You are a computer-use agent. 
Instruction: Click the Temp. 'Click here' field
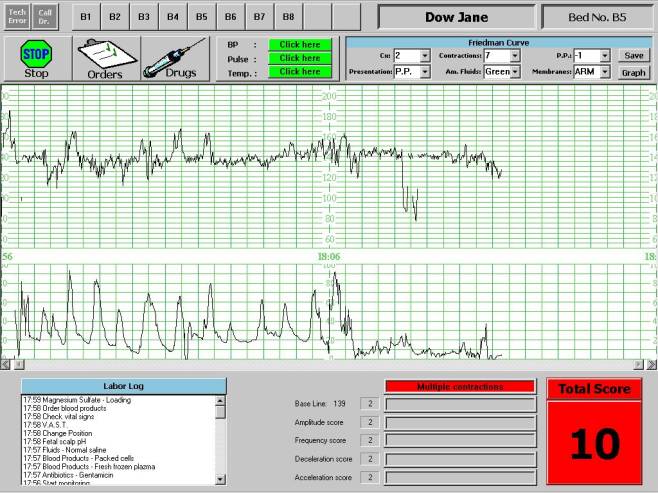(x=300, y=72)
